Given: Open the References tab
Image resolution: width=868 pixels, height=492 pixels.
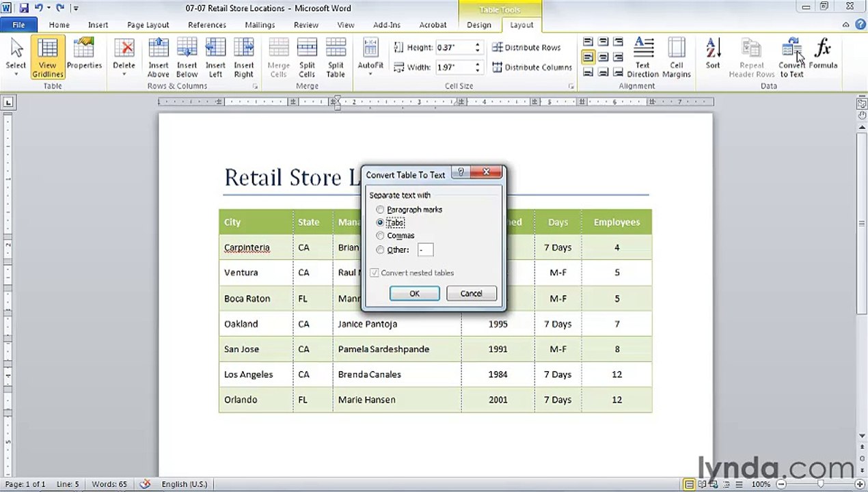Looking at the screenshot, I should (207, 25).
